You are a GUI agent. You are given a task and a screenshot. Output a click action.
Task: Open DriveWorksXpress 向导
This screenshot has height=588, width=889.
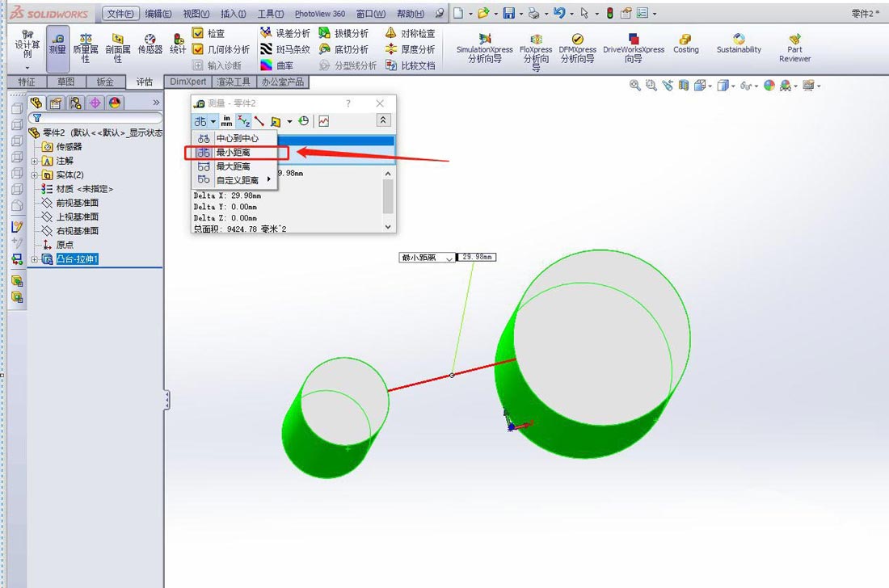click(634, 48)
